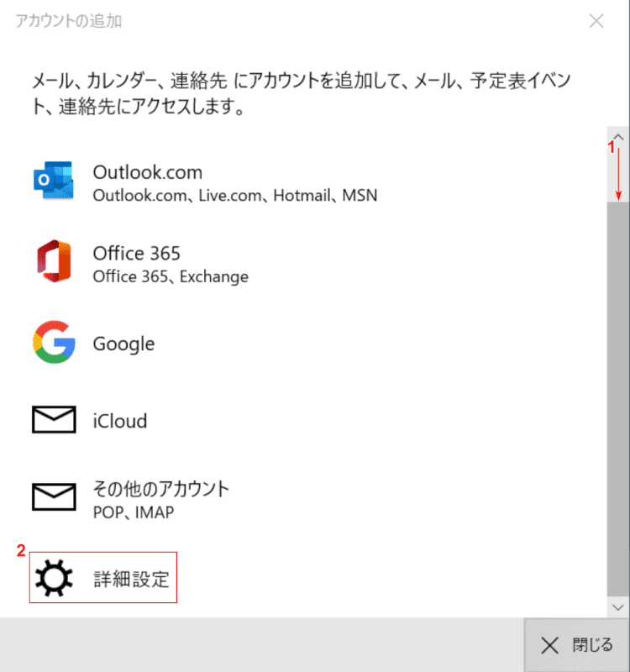This screenshot has width=630, height=672.
Task: Choose the iCloud account label
Action: click(120, 421)
